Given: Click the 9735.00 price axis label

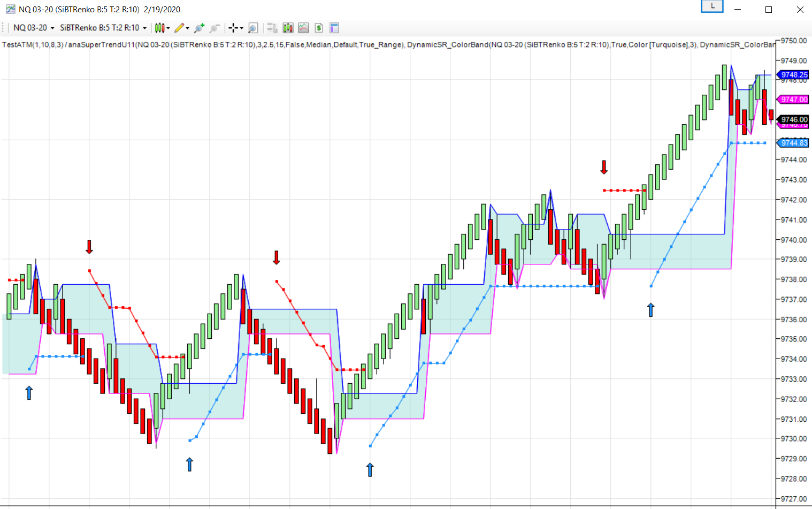Looking at the screenshot, I should 794,339.
